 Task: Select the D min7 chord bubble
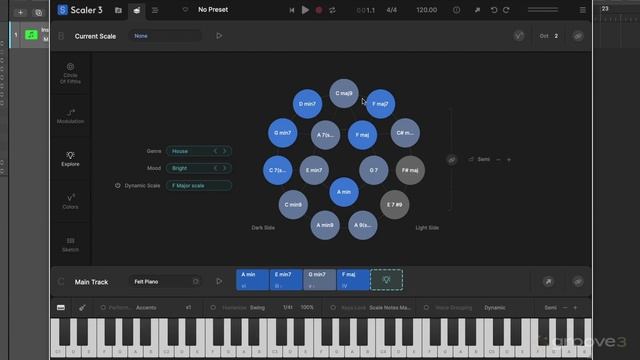point(307,104)
